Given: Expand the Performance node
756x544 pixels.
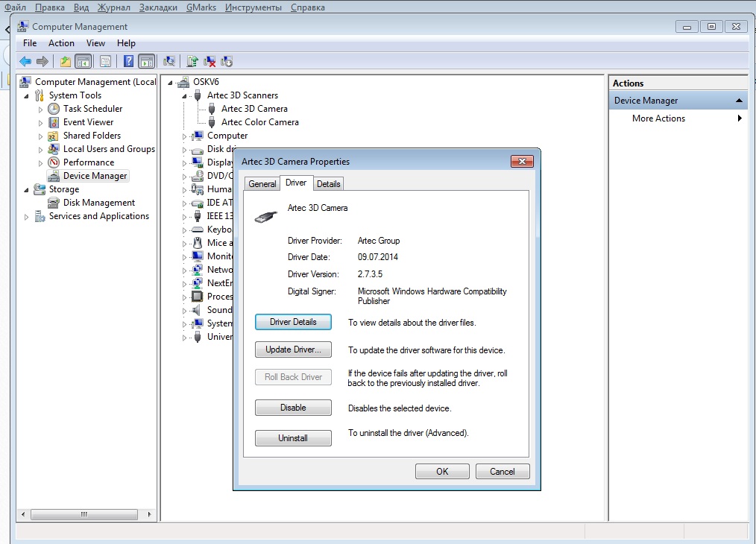Looking at the screenshot, I should pos(40,163).
